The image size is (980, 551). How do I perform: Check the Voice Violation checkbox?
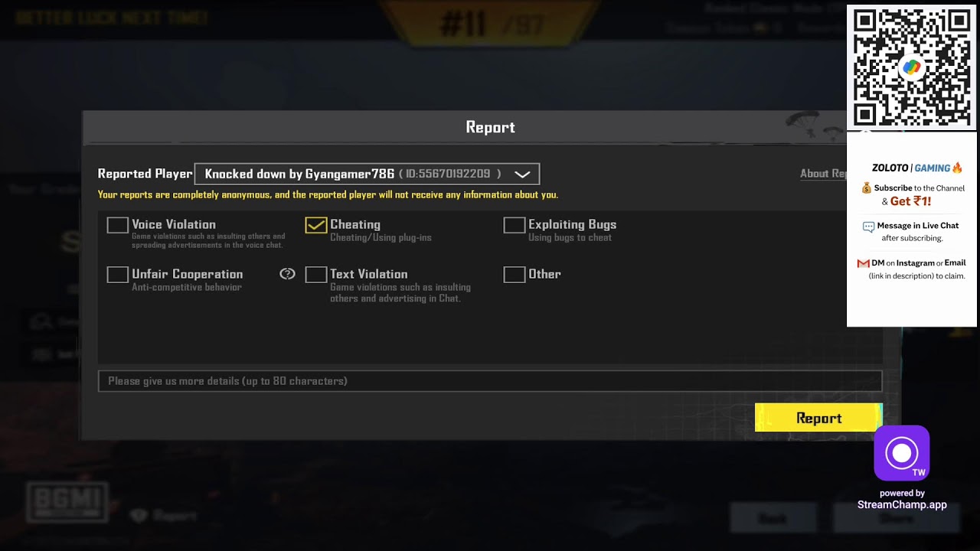click(x=117, y=225)
